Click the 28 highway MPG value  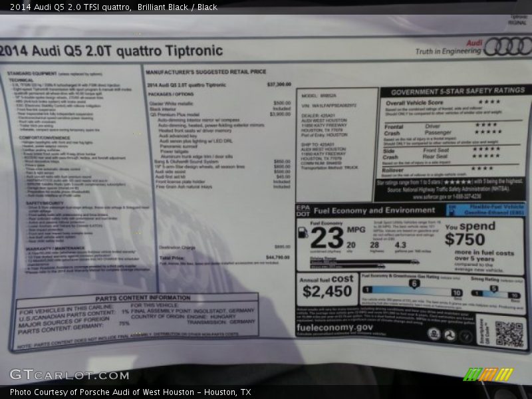click(374, 245)
